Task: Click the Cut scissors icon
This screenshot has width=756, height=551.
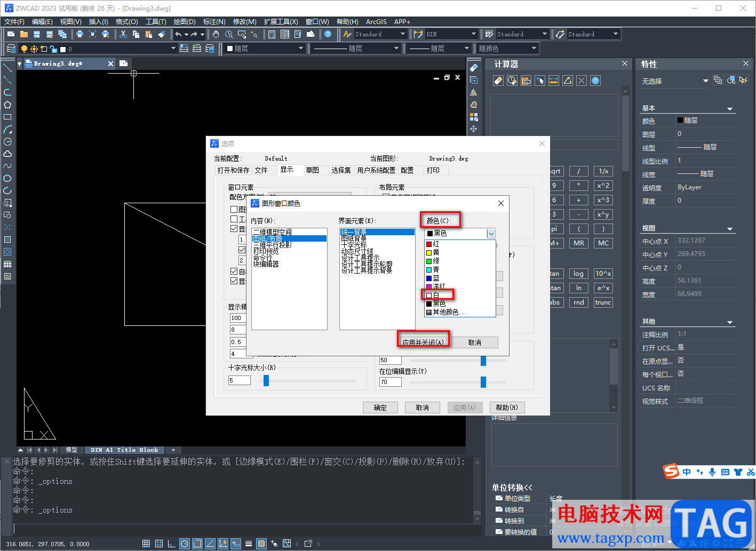Action: (123, 34)
